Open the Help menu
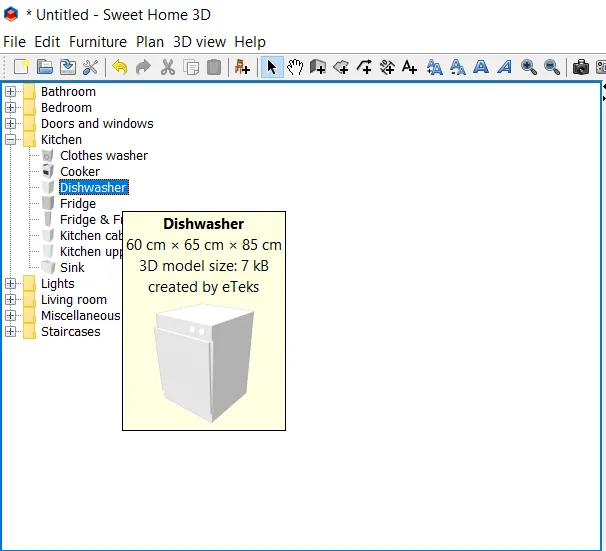The image size is (606, 551). tap(250, 42)
